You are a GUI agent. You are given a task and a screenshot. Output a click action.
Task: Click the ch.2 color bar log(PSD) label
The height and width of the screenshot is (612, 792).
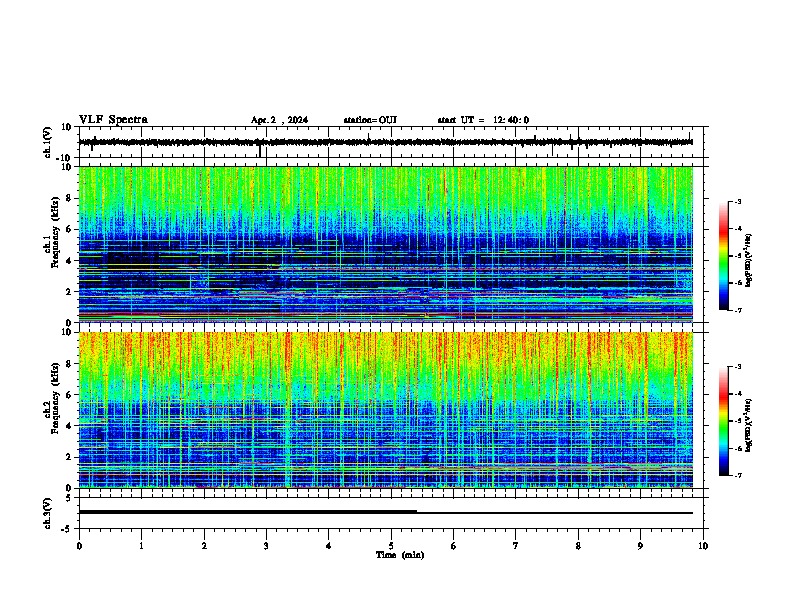[749, 425]
